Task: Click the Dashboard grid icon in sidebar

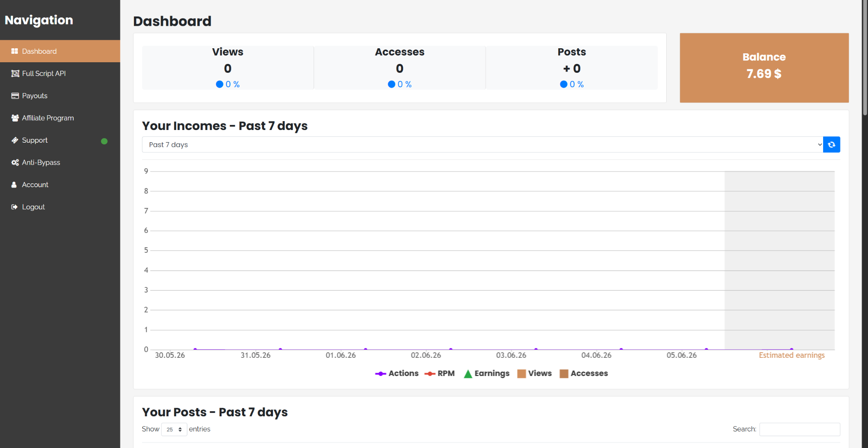Action: pyautogui.click(x=14, y=51)
